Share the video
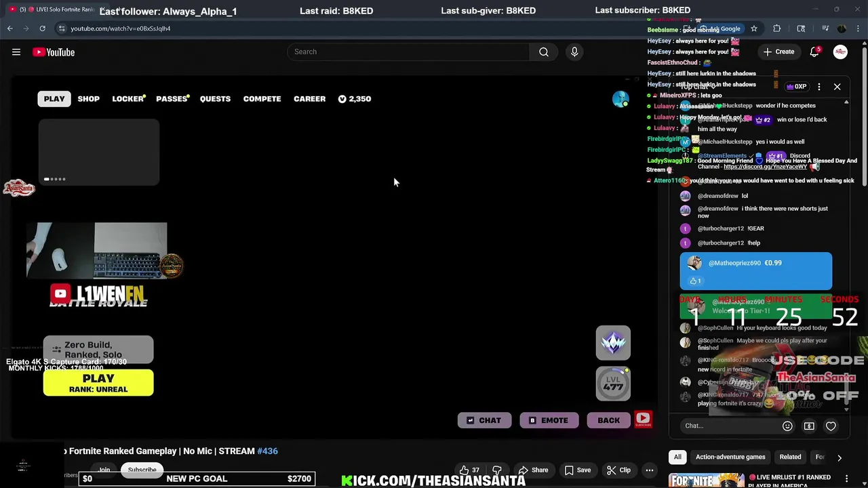Image resolution: width=868 pixels, height=488 pixels. point(533,470)
